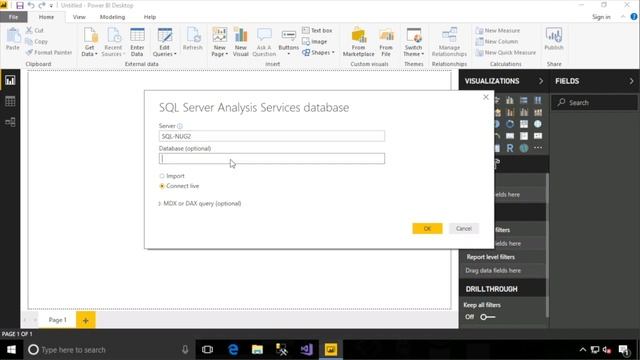Switch to the Modeling ribbon tab
This screenshot has height=360, width=640.
pos(112,17)
